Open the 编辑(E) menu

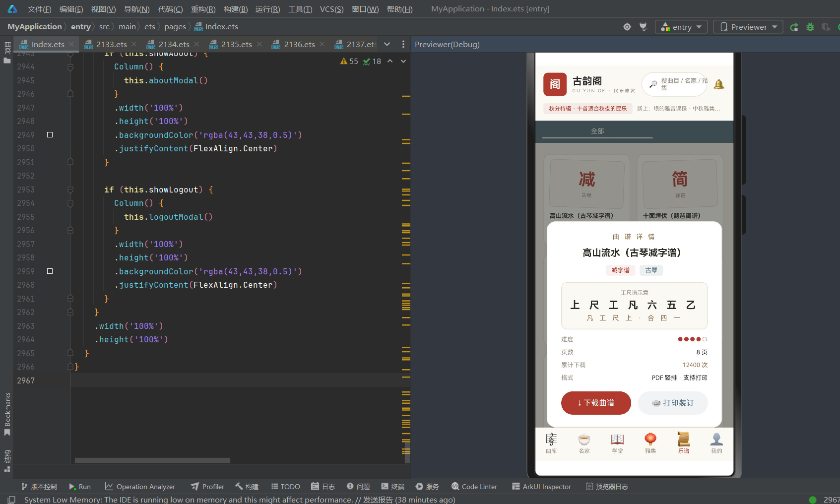tap(71, 9)
